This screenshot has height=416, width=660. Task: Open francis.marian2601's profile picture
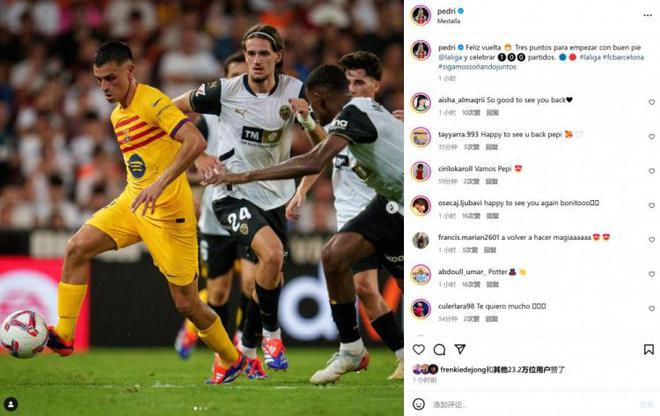[421, 240]
